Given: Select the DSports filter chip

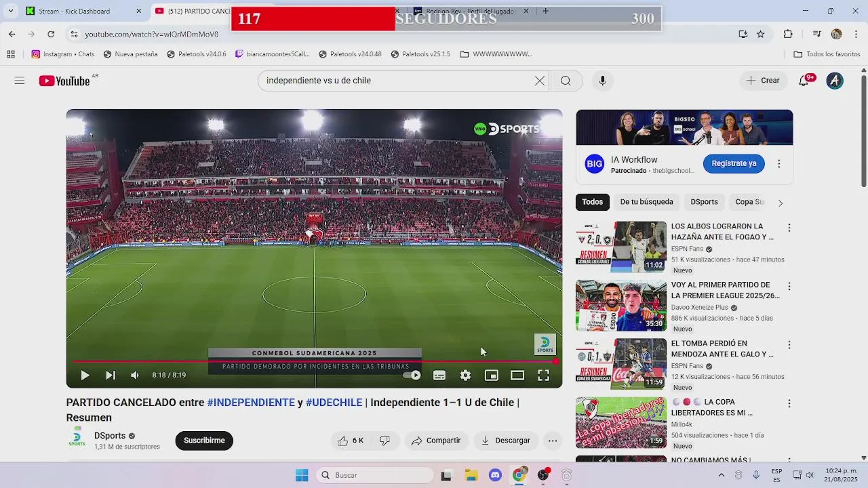Looking at the screenshot, I should 704,202.
